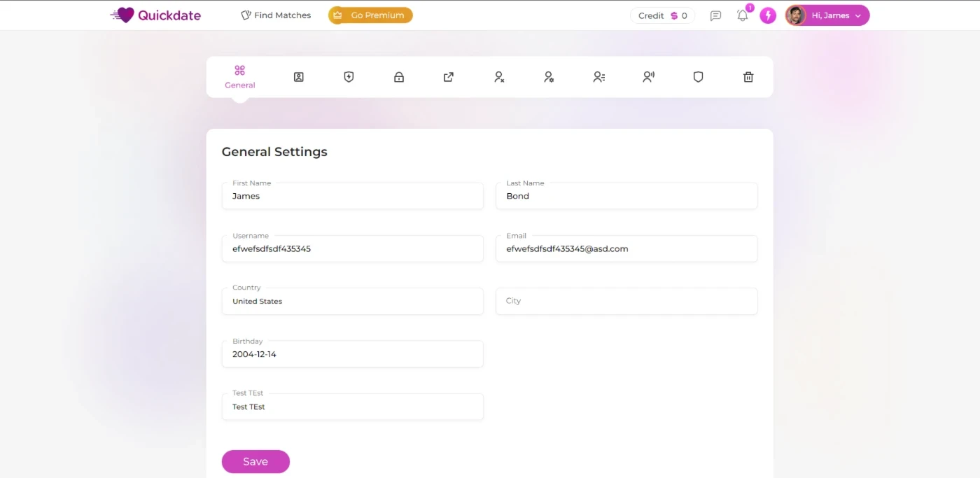
Task: Click the Save button
Action: point(255,462)
